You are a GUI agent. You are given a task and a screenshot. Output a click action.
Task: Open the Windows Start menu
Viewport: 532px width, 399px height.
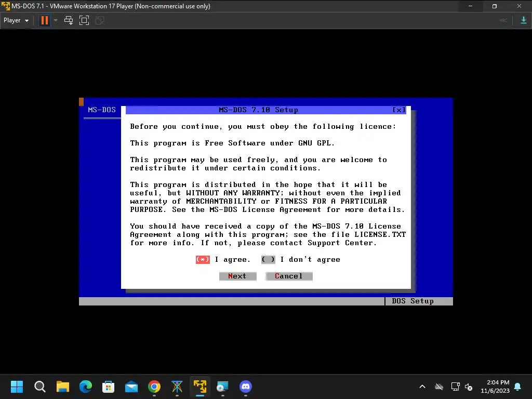(17, 387)
